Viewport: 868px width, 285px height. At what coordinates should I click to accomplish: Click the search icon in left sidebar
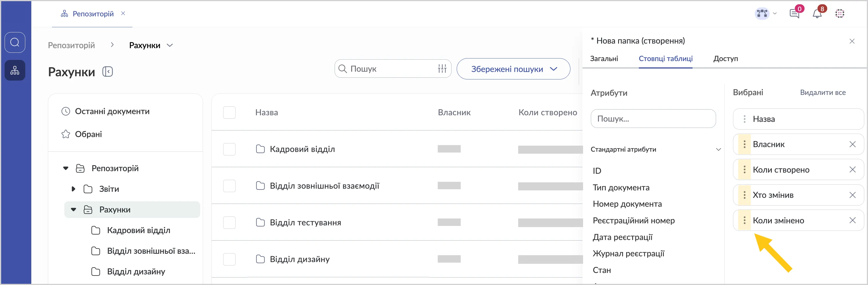[15, 42]
